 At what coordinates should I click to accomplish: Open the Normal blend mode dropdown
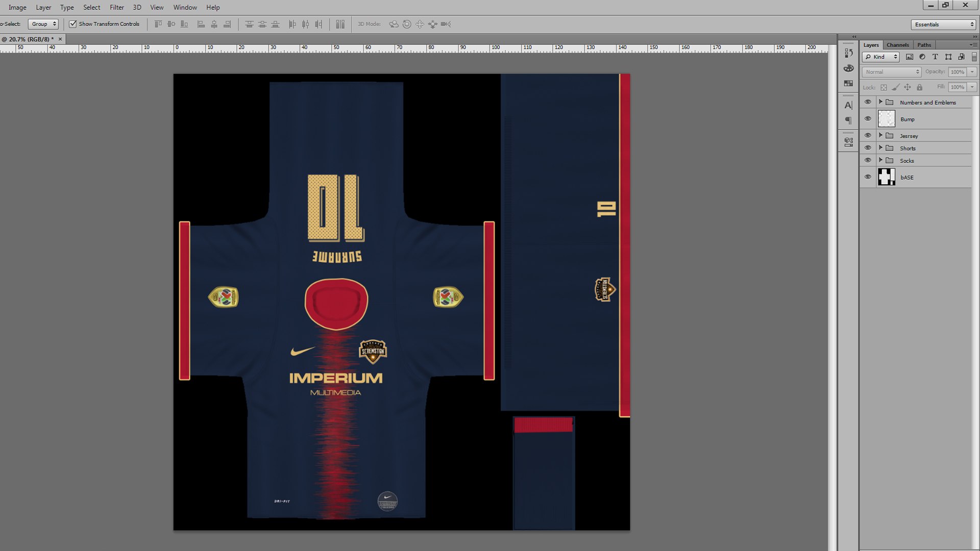[x=891, y=72]
